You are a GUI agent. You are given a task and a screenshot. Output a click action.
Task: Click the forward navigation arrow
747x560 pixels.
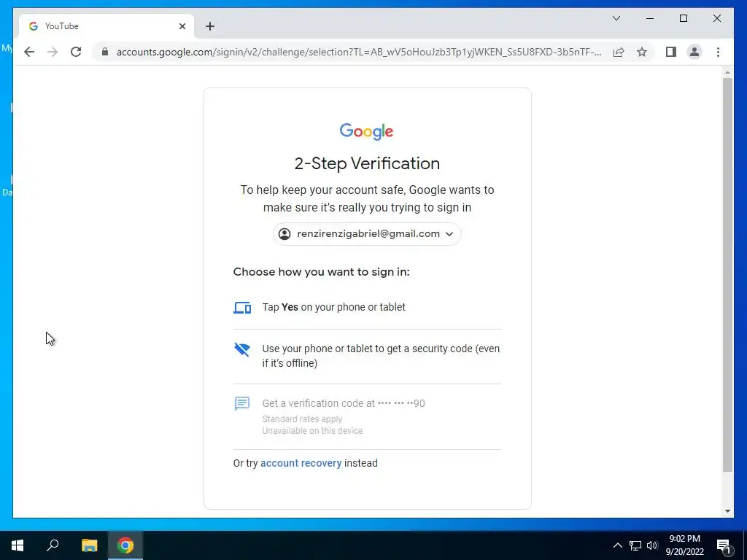point(53,52)
